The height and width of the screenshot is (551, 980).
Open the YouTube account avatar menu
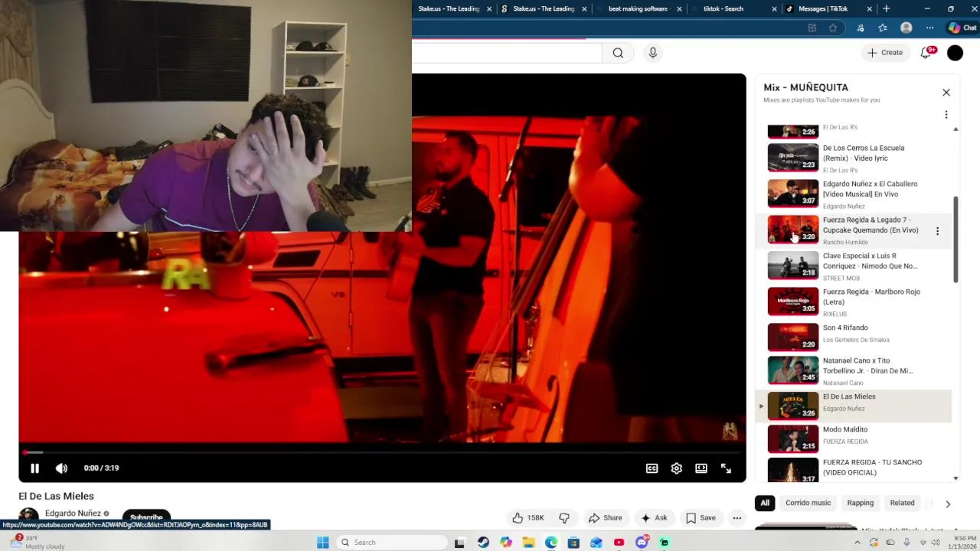955,53
